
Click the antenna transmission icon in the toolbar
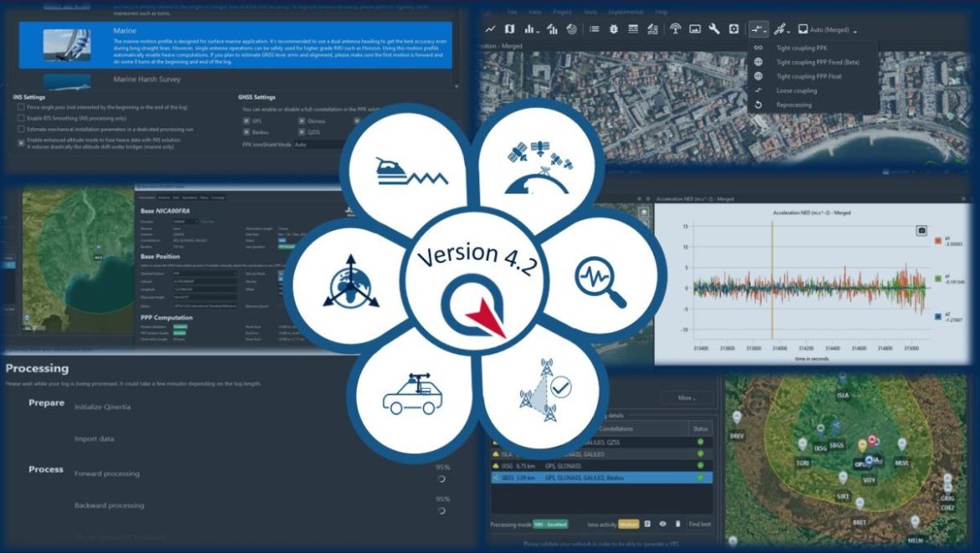(676, 31)
